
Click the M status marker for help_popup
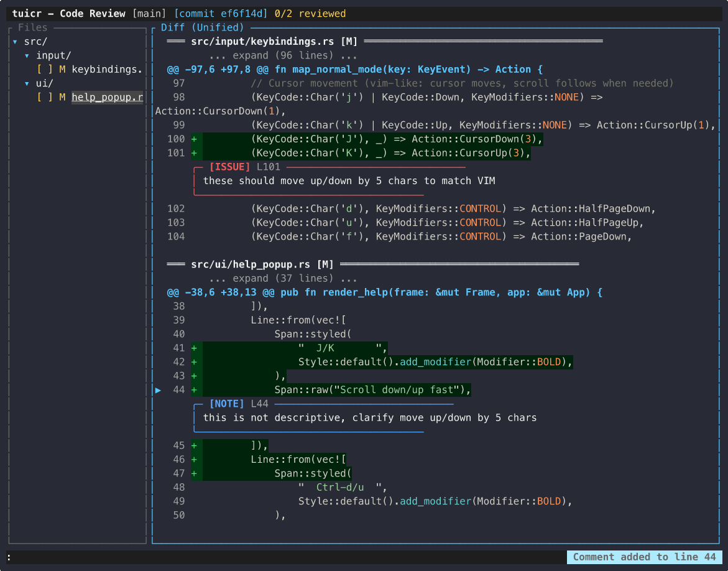pyautogui.click(x=62, y=98)
